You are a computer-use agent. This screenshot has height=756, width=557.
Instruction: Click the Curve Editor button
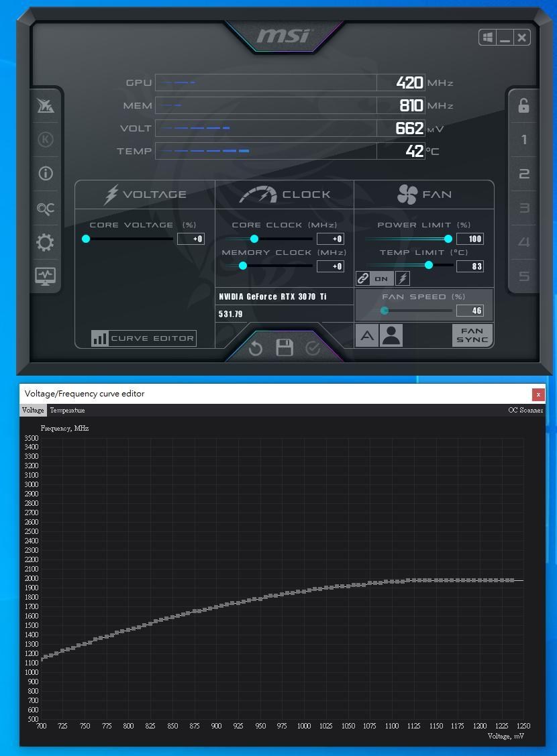144,338
